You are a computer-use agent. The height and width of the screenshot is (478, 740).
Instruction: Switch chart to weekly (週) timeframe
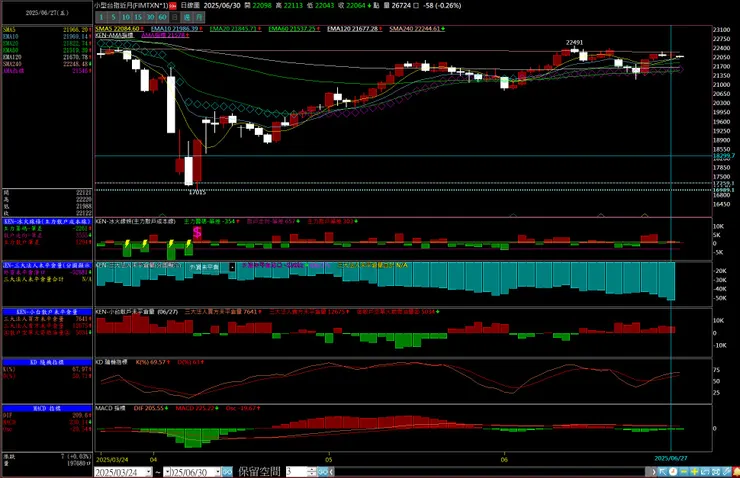point(187,17)
